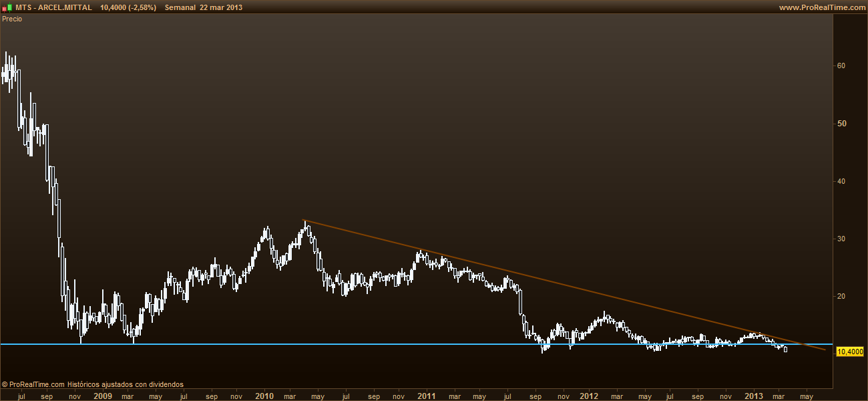This screenshot has height=401, width=868.
Task: Click the Históricos ajustados con dividendos note
Action: point(126,384)
